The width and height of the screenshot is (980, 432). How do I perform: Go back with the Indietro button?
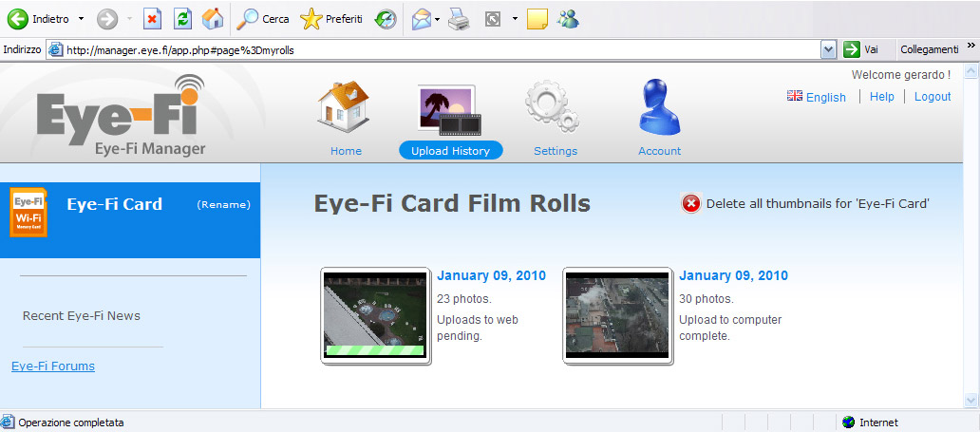pyautogui.click(x=38, y=19)
